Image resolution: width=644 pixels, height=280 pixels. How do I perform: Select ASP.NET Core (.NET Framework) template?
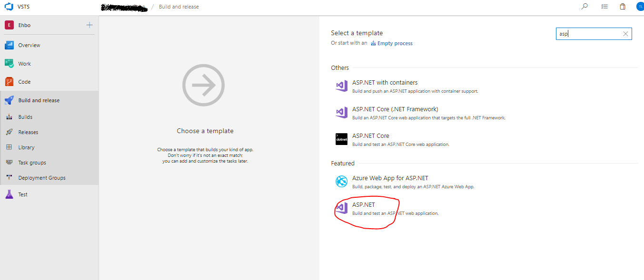pos(395,109)
